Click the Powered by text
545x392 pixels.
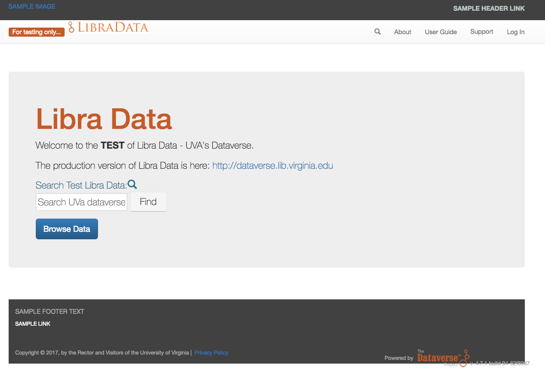(399, 358)
